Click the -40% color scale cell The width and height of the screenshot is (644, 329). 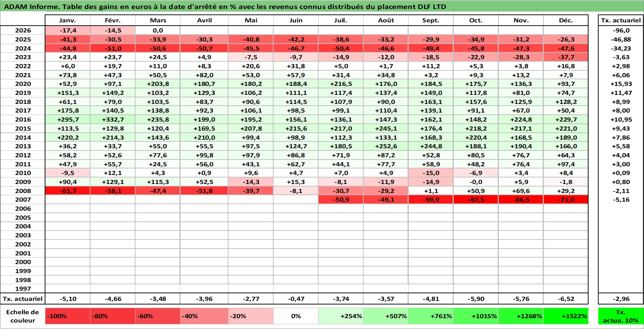coord(204,316)
